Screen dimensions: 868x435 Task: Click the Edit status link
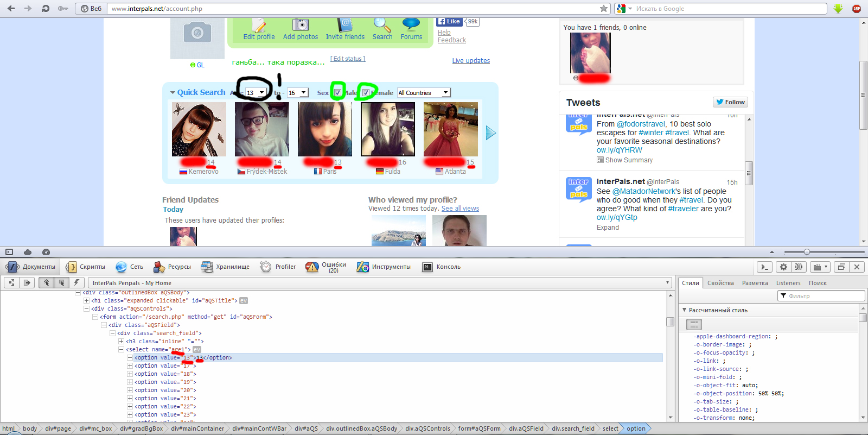pos(348,59)
